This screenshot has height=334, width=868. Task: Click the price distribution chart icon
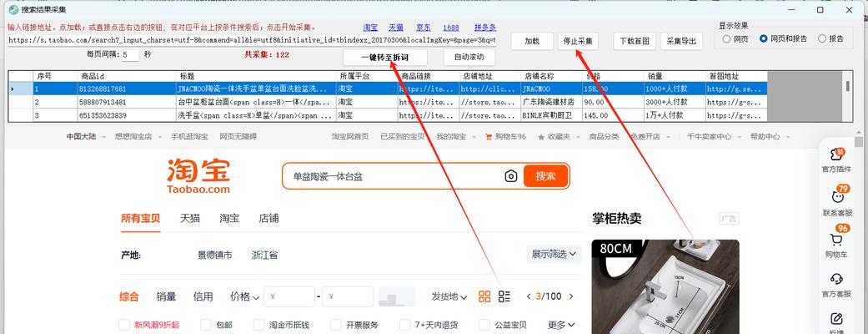pyautogui.click(x=396, y=296)
